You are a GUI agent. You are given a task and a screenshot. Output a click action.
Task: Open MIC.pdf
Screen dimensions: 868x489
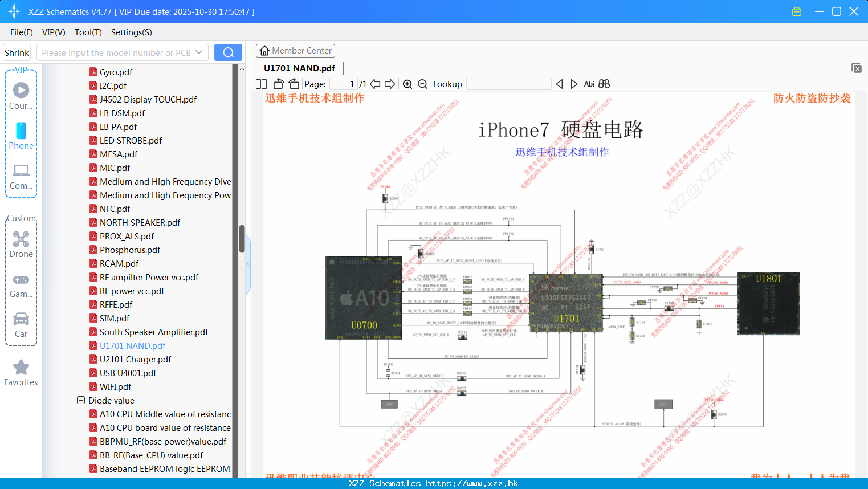click(115, 168)
